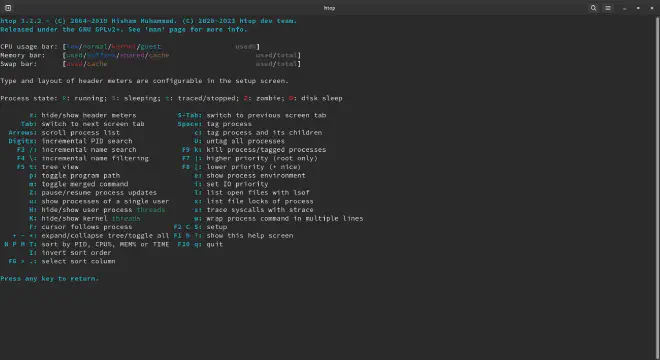Screen dimensions: 660x360
Task: Click the 'show this help screen' entry
Action: (250, 235)
